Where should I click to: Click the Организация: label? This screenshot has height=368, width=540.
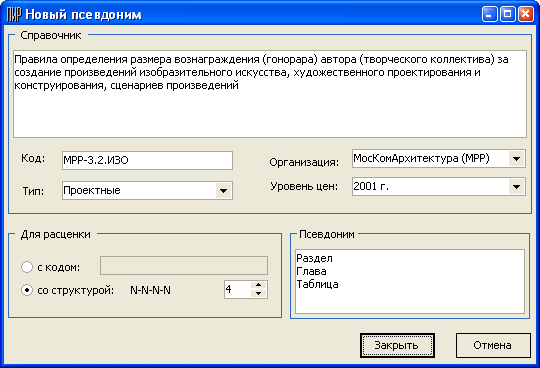click(304, 162)
